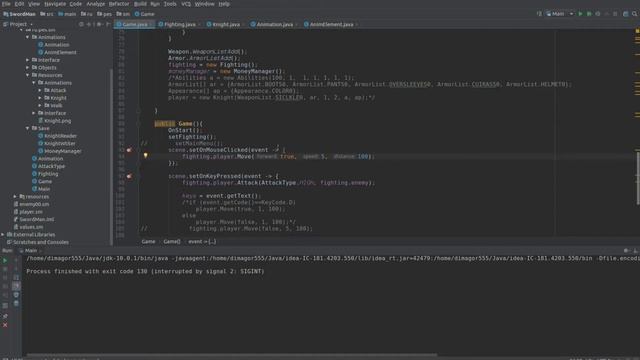Collapse Resources package in project tree

coord(27,75)
